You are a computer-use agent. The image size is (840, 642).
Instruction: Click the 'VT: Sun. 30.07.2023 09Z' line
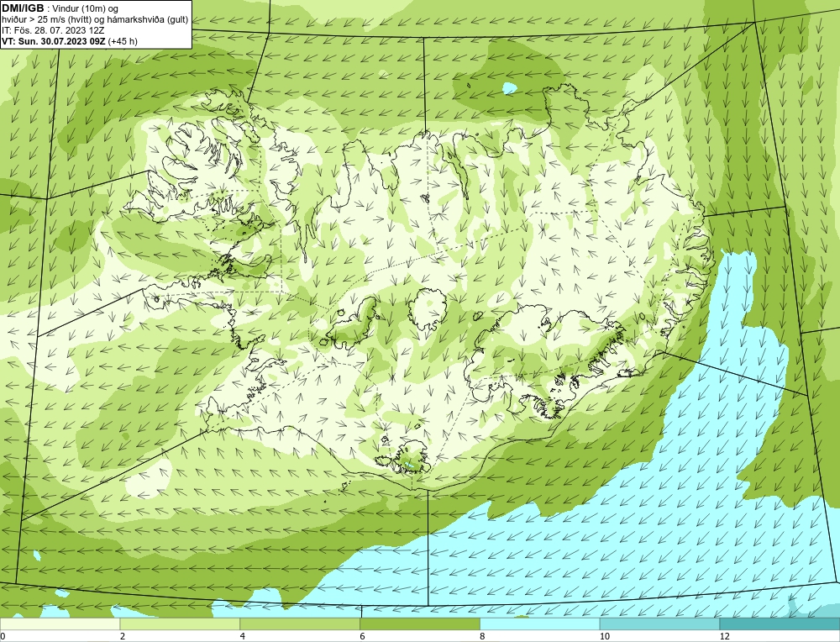[x=54, y=40]
